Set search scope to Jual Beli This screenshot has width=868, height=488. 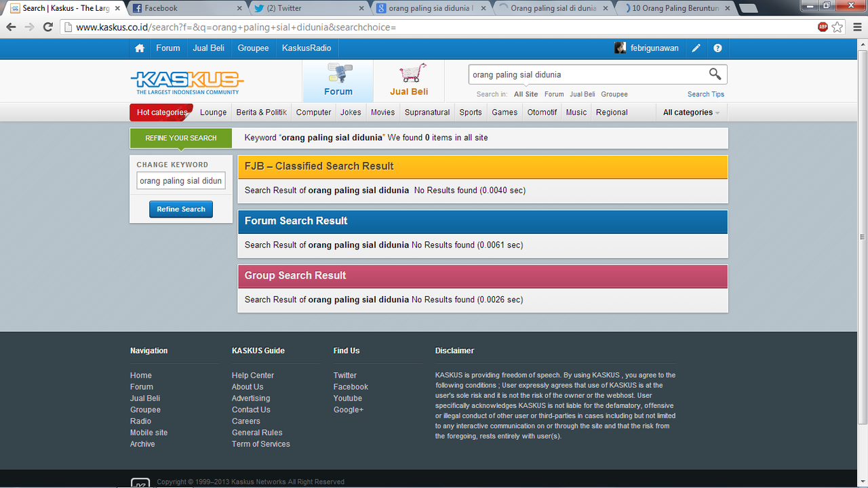coord(583,94)
